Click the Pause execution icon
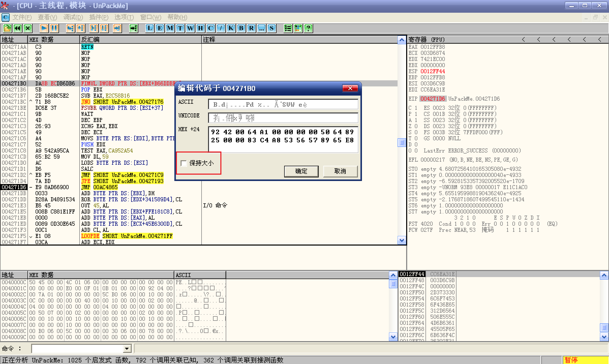The image size is (609, 364). point(54,28)
